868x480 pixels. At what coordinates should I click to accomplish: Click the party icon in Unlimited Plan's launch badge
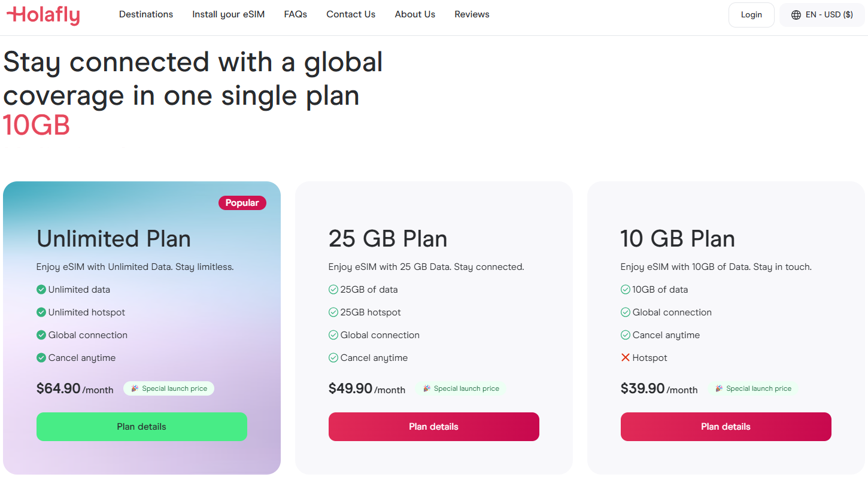coord(135,388)
